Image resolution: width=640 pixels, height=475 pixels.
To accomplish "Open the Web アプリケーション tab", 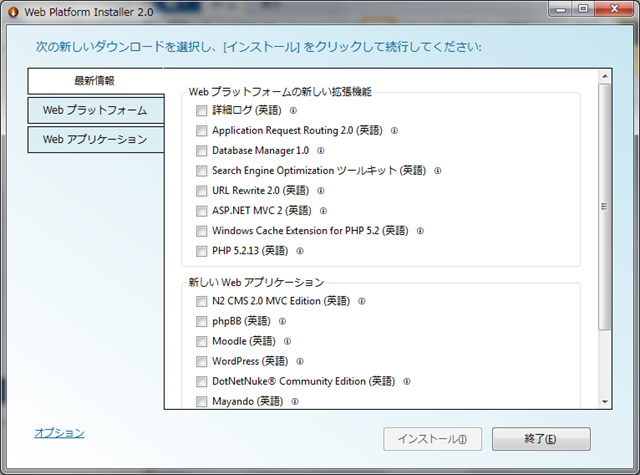I will (96, 140).
